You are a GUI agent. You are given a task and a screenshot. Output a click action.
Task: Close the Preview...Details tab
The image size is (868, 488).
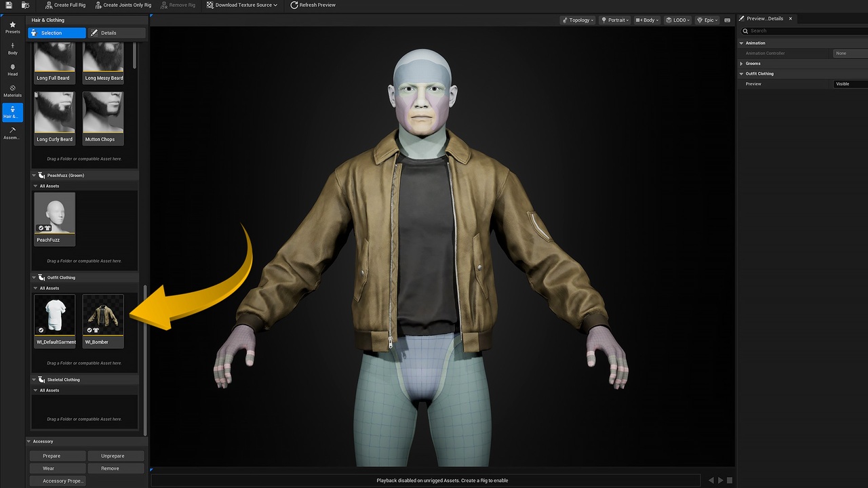[x=791, y=19]
